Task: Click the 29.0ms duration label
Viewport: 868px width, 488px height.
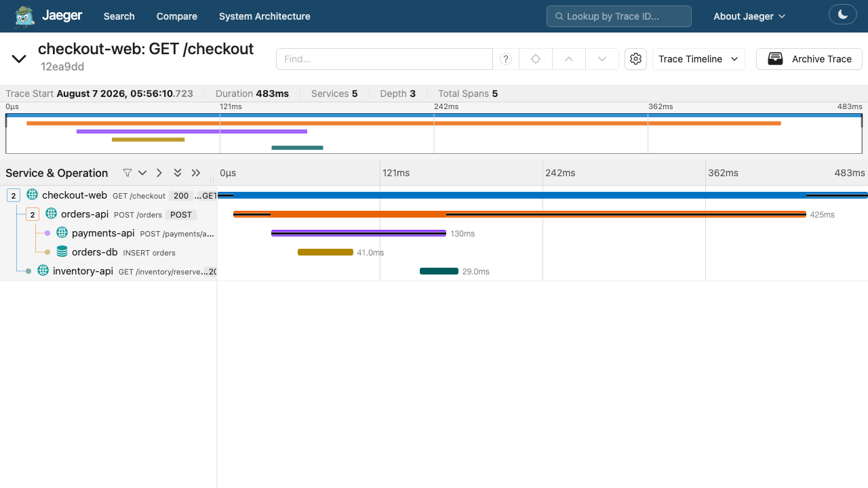Action: 475,272
